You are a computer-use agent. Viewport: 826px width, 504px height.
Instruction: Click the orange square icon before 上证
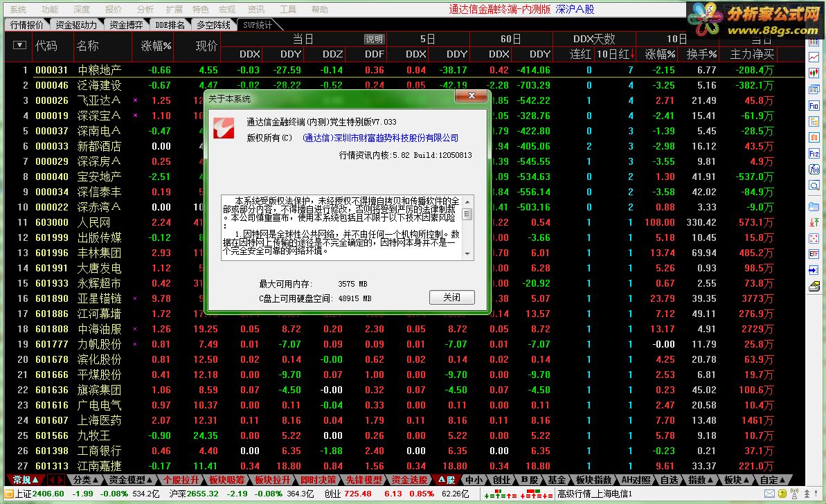[x=9, y=494]
